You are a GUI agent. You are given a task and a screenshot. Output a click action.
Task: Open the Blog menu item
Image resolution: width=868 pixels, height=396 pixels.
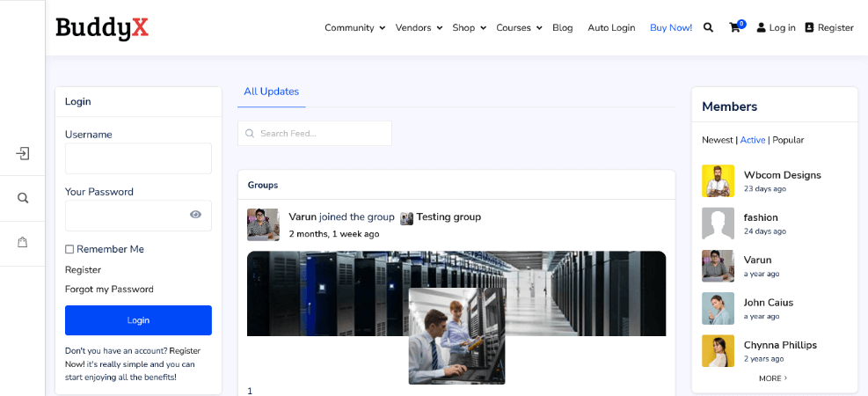pyautogui.click(x=563, y=27)
